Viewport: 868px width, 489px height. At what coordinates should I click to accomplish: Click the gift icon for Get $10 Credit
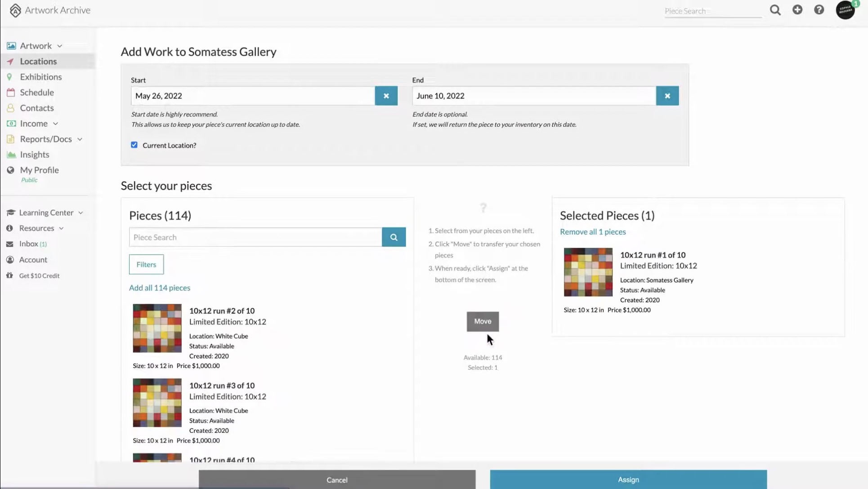9,276
